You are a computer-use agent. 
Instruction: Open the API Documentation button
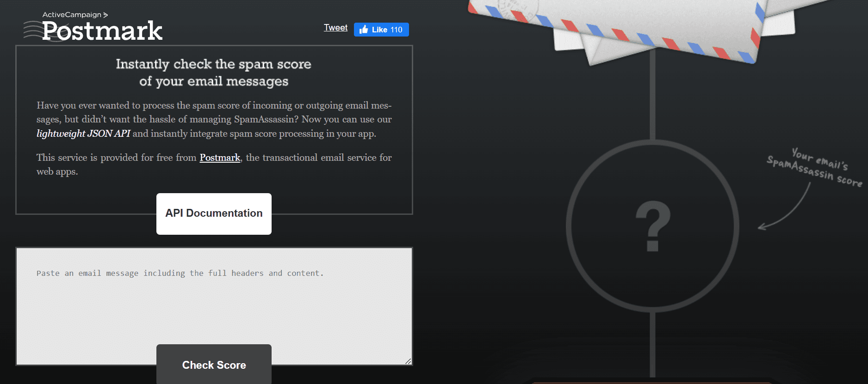pyautogui.click(x=214, y=213)
